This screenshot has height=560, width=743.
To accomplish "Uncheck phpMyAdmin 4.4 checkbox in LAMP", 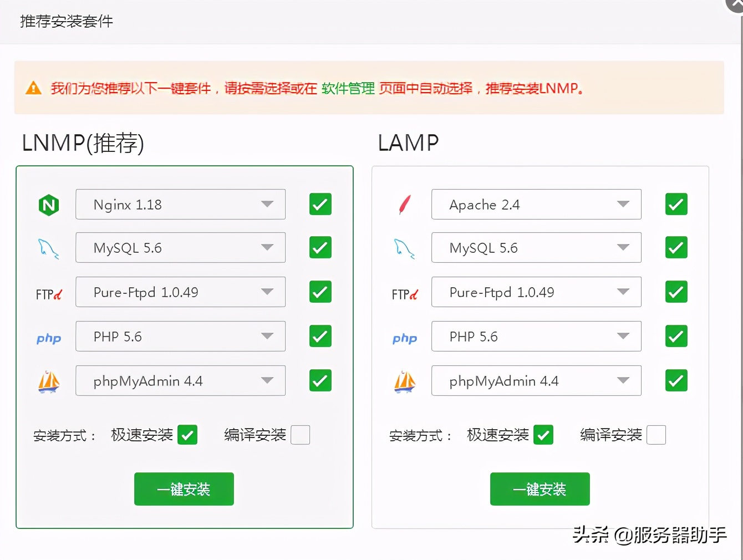I will pyautogui.click(x=676, y=380).
